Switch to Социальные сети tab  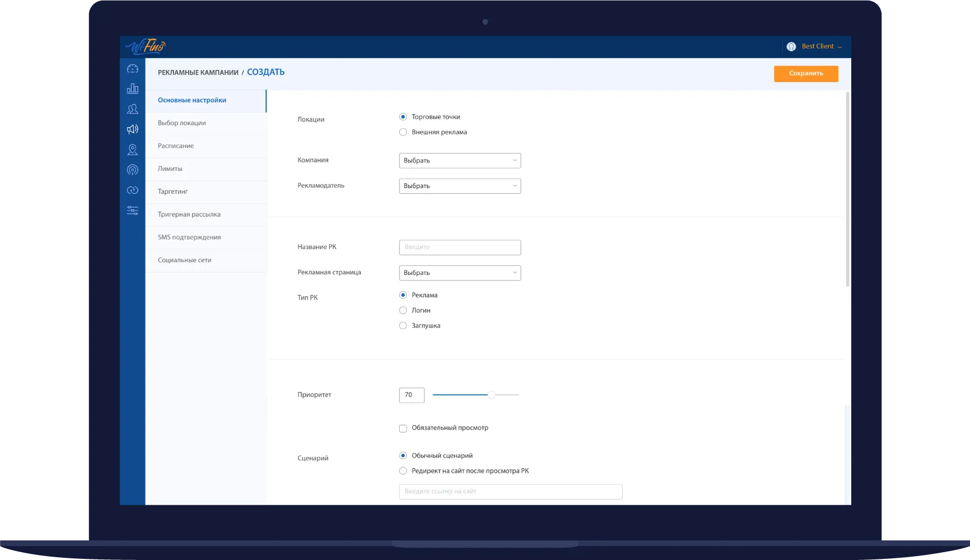tap(206, 261)
